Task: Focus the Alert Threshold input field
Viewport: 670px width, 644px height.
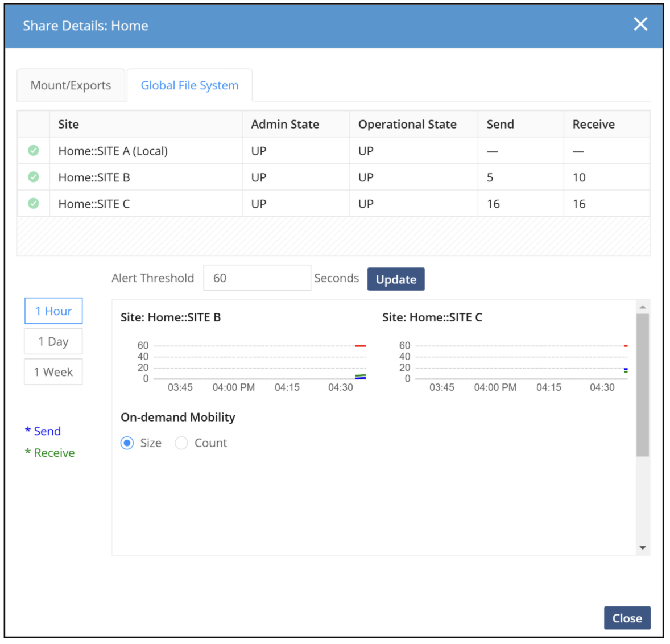Action: [x=257, y=278]
